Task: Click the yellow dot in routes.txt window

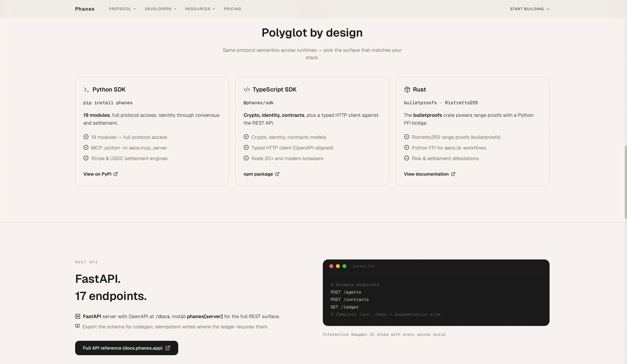Action: tap(338, 266)
